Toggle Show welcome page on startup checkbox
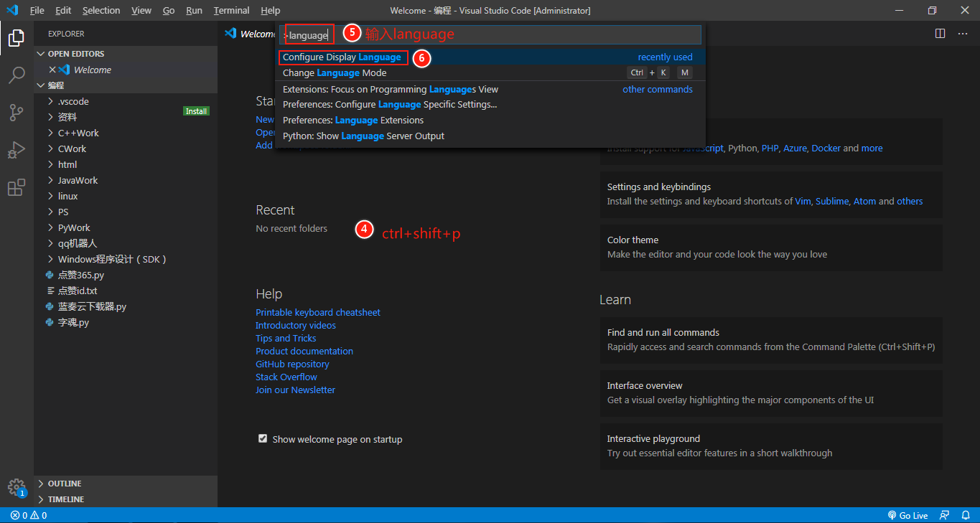 [x=263, y=438]
